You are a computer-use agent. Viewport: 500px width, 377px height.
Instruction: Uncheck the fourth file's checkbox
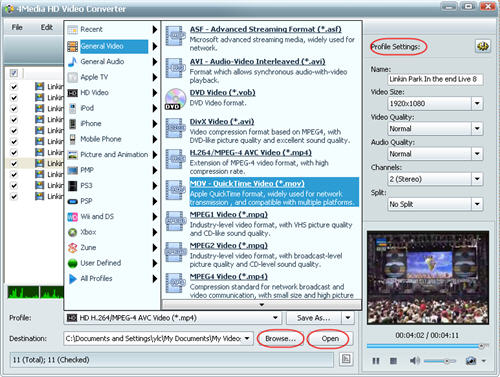tap(14, 120)
